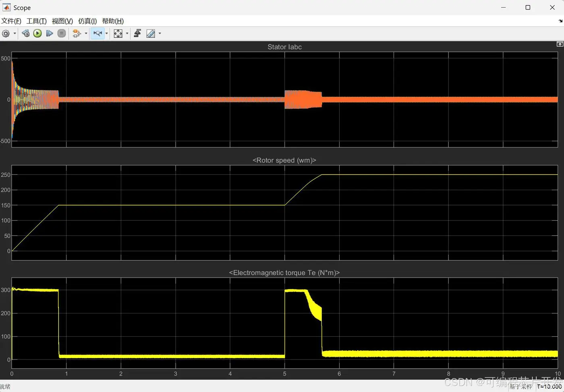This screenshot has width=564, height=392.
Task: Expand the dropdown beside the configuration gear
Action: coord(15,33)
